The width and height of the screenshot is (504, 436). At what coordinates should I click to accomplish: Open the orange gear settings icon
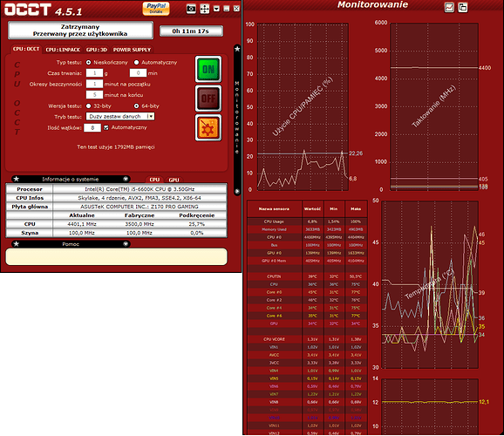pyautogui.click(x=208, y=127)
